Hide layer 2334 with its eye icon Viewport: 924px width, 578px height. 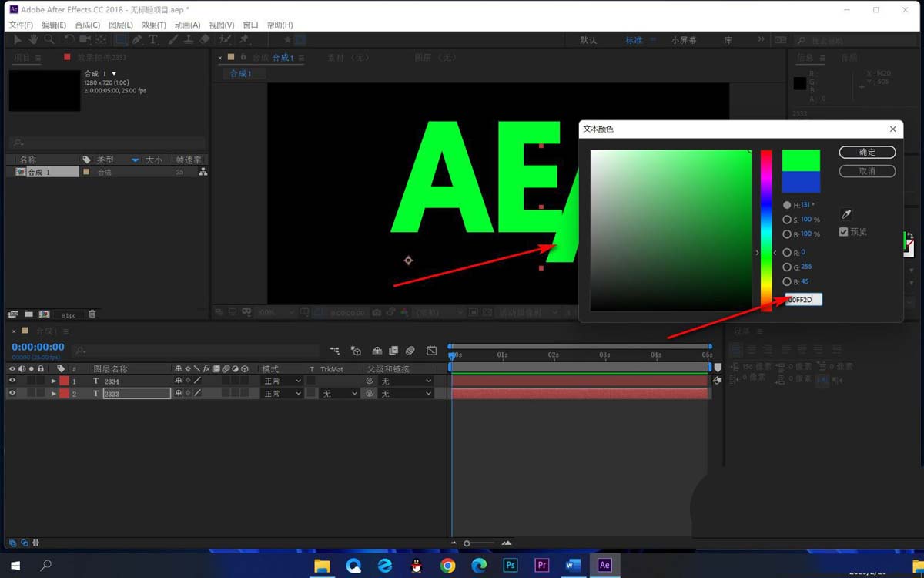[12, 381]
